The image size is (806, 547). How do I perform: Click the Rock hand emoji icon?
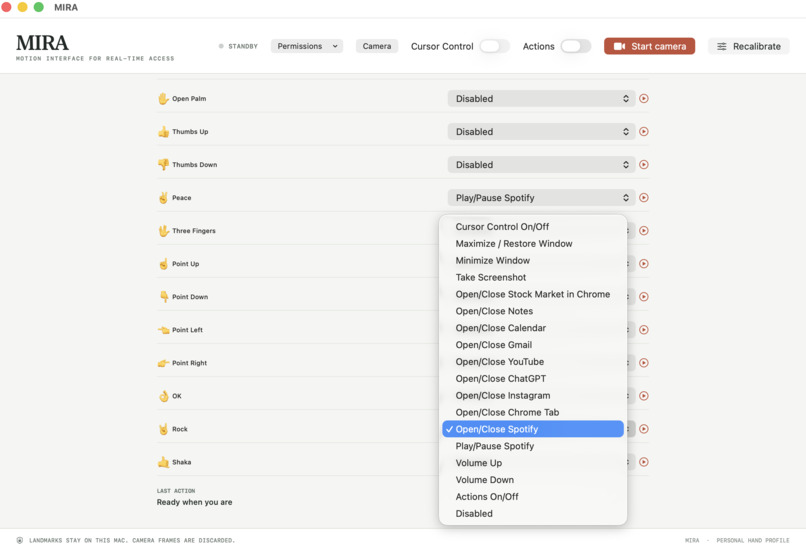coord(163,429)
